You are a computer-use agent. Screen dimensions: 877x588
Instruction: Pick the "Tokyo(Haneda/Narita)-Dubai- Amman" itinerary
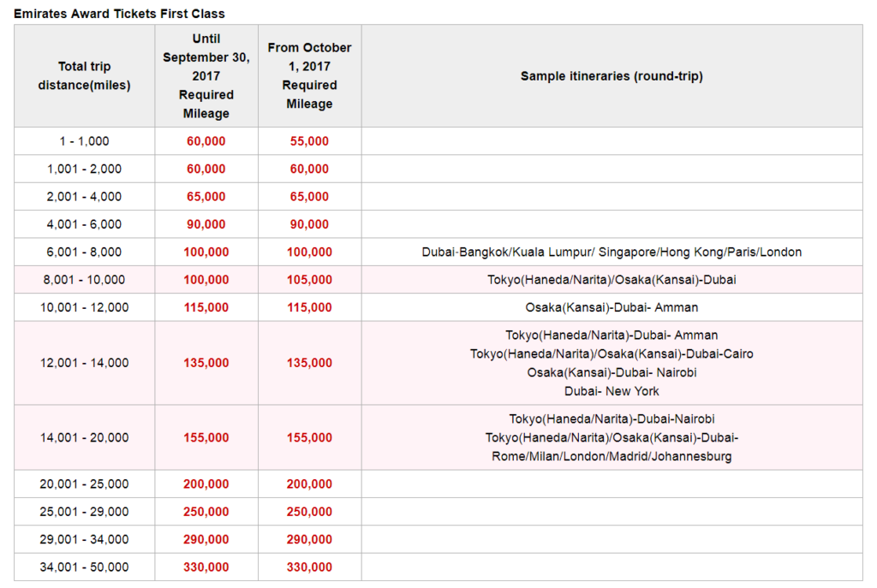(x=612, y=335)
